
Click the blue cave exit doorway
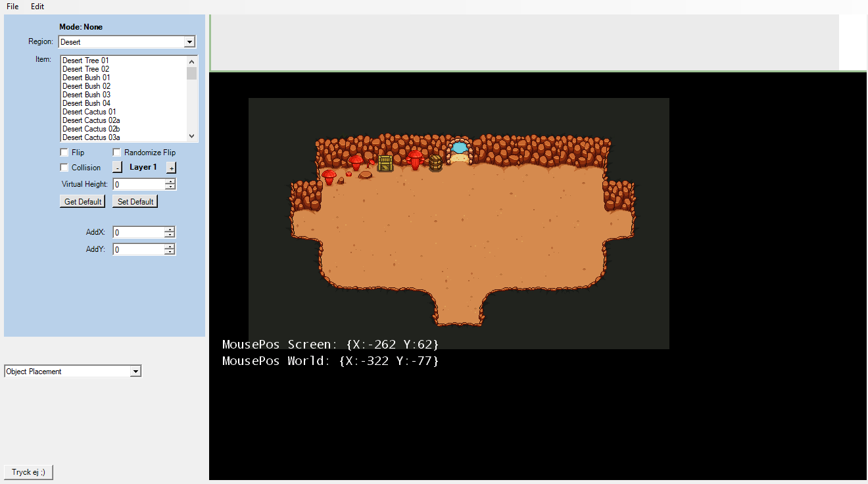point(459,151)
